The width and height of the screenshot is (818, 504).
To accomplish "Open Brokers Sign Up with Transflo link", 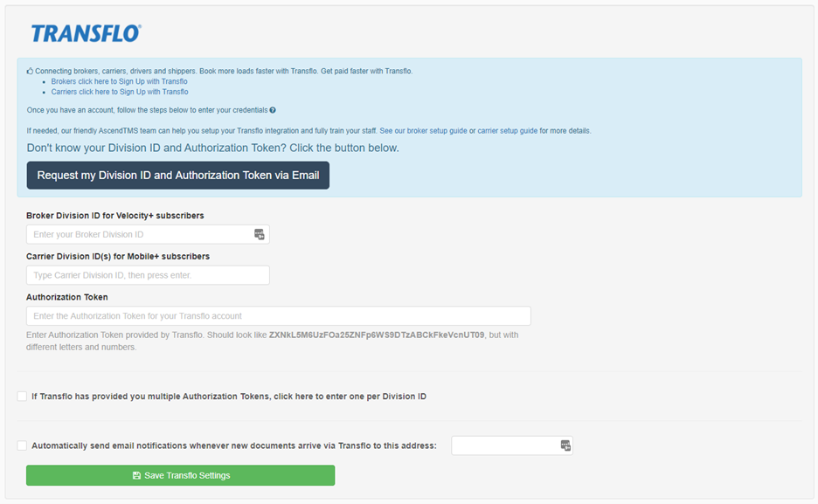I will click(120, 81).
